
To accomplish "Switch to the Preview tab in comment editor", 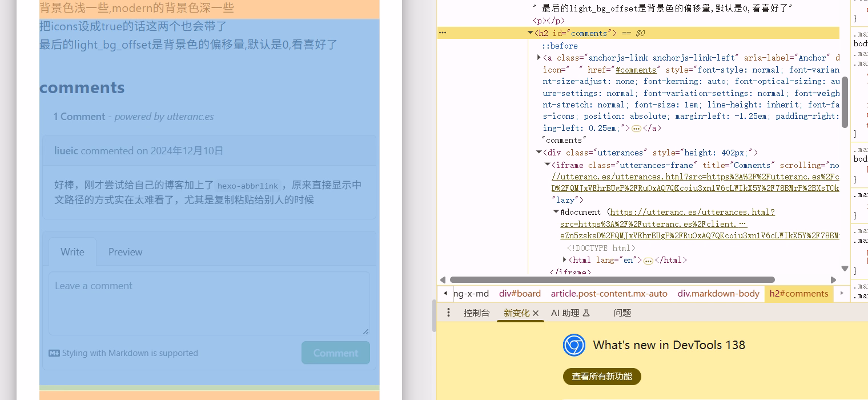I will point(125,252).
